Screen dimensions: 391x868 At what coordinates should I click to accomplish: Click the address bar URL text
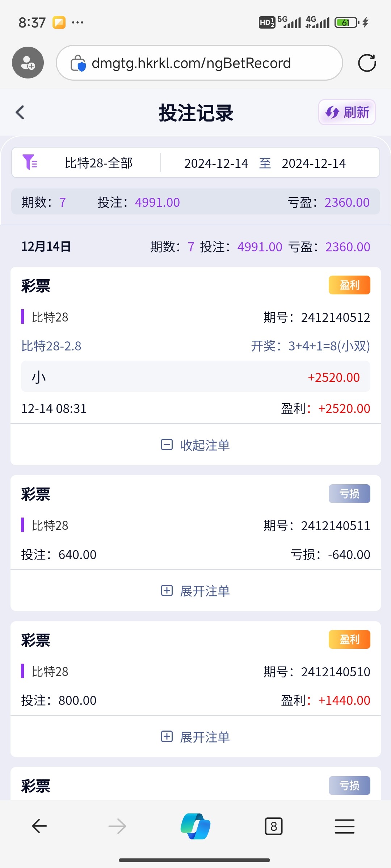(191, 63)
